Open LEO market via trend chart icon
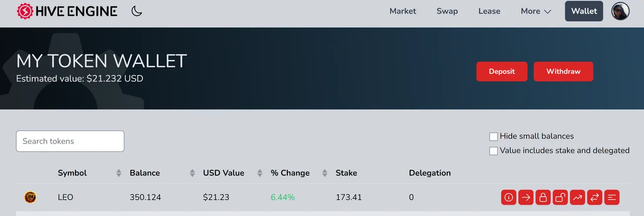644x216 pixels. tap(578, 197)
